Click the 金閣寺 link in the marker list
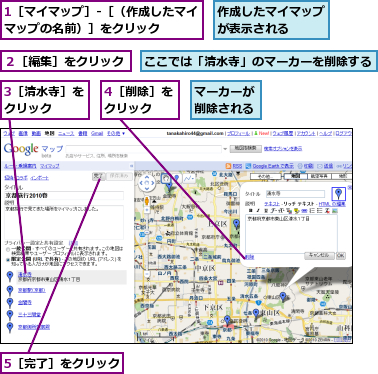This screenshot has height=374, width=378. point(25,302)
